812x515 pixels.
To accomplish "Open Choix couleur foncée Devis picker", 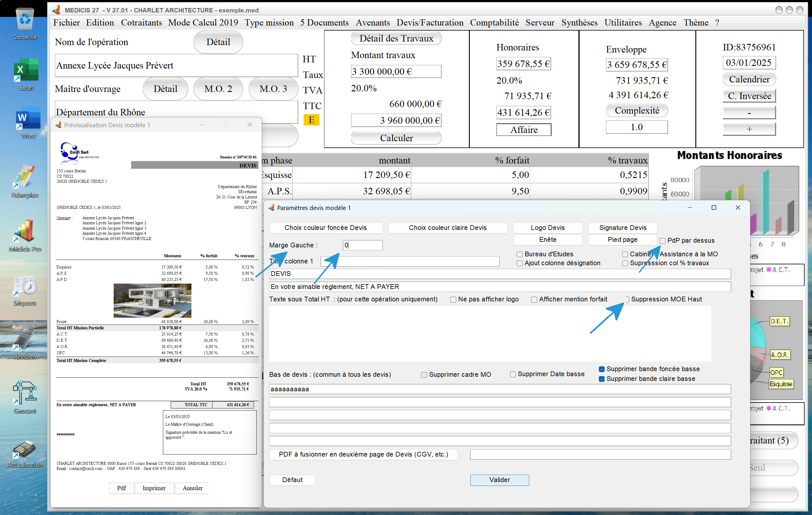I will coord(325,228).
